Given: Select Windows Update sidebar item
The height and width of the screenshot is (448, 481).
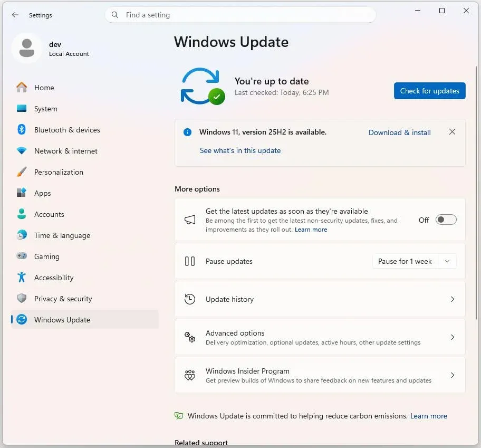Looking at the screenshot, I should (85, 319).
